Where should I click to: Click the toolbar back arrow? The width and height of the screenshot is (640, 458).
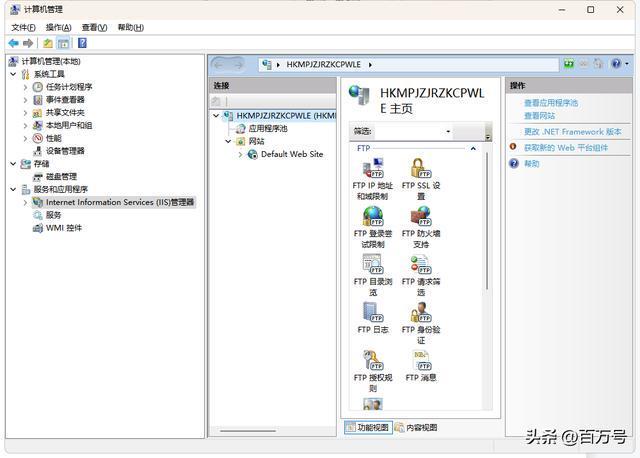[x=13, y=43]
